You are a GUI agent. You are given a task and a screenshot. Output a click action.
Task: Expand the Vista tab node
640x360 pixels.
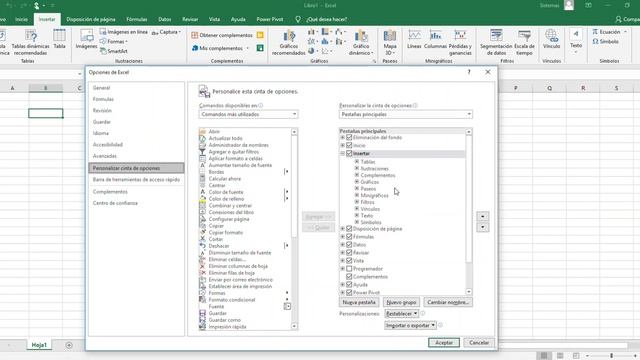coord(342,260)
